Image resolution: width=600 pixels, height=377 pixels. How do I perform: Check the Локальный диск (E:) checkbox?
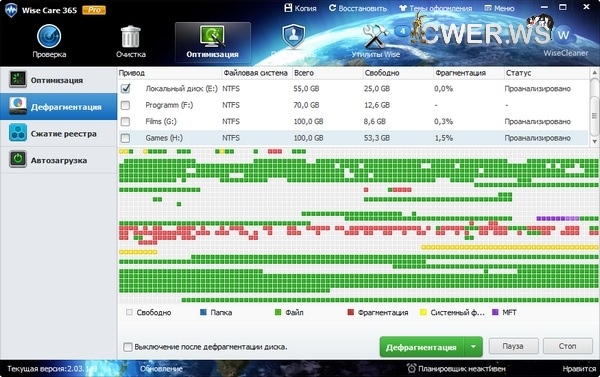[126, 88]
